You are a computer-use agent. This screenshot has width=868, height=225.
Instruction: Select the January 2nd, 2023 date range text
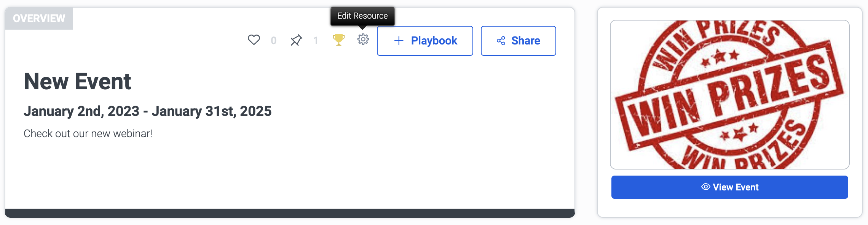(x=147, y=111)
